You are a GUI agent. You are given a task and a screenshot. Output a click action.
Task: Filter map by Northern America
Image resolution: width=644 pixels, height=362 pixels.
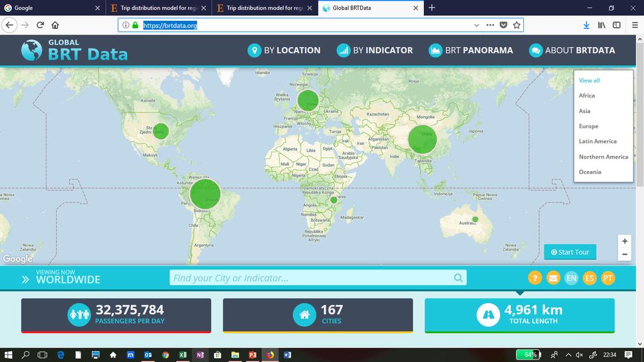[x=603, y=156]
